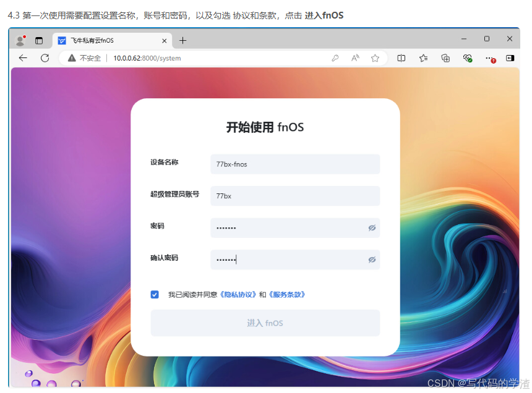Switch to the 飞牛私有云fnOS tab
The image size is (532, 393).
click(x=105, y=40)
